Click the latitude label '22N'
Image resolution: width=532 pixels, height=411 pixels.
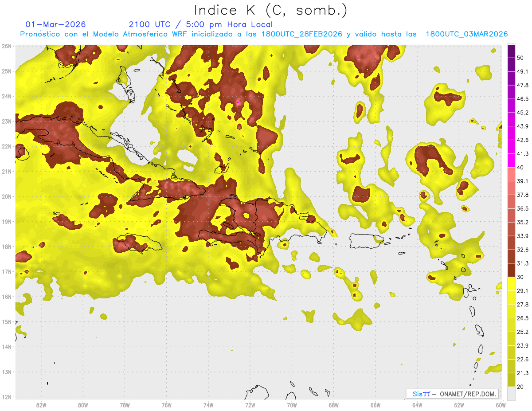tap(7, 146)
